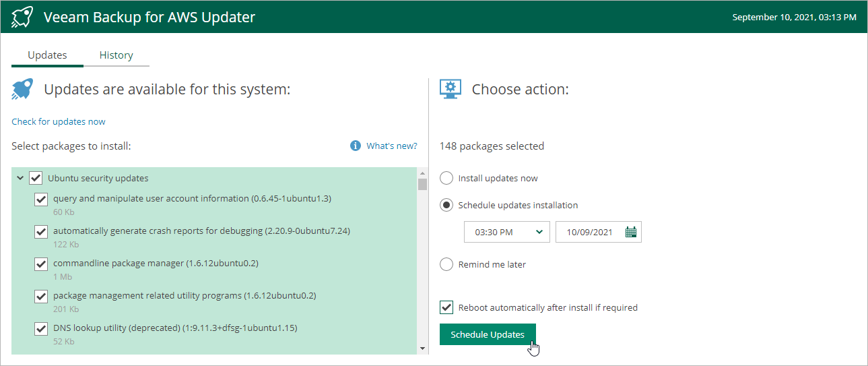This screenshot has height=366, width=868.
Task: Uncheck the commandline package manager package
Action: (41, 264)
